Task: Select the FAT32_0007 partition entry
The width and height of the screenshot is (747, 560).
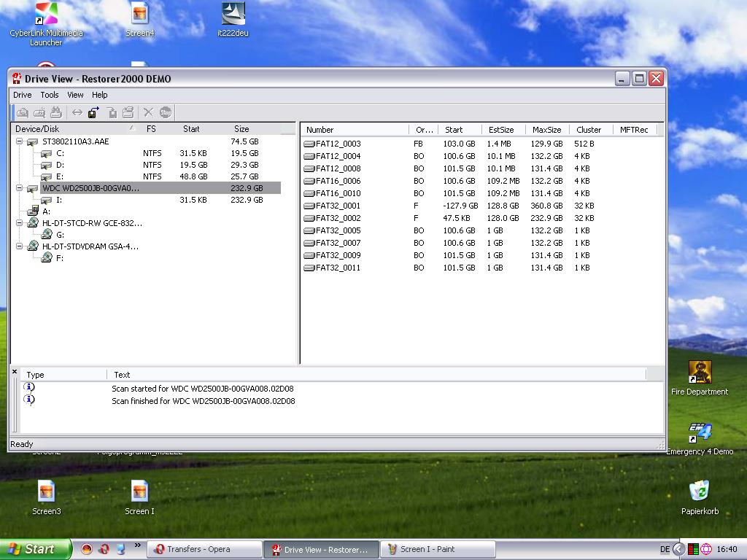Action: (x=338, y=243)
